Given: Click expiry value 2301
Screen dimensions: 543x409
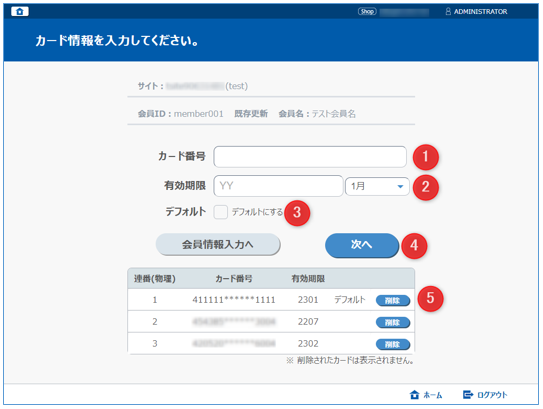Looking at the screenshot, I should [308, 300].
